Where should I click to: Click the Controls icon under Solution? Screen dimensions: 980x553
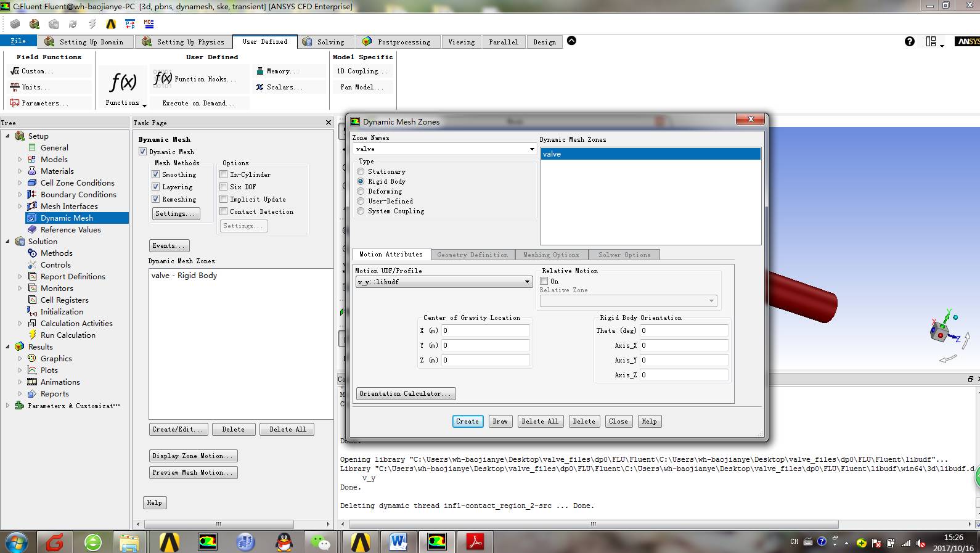pyautogui.click(x=32, y=265)
